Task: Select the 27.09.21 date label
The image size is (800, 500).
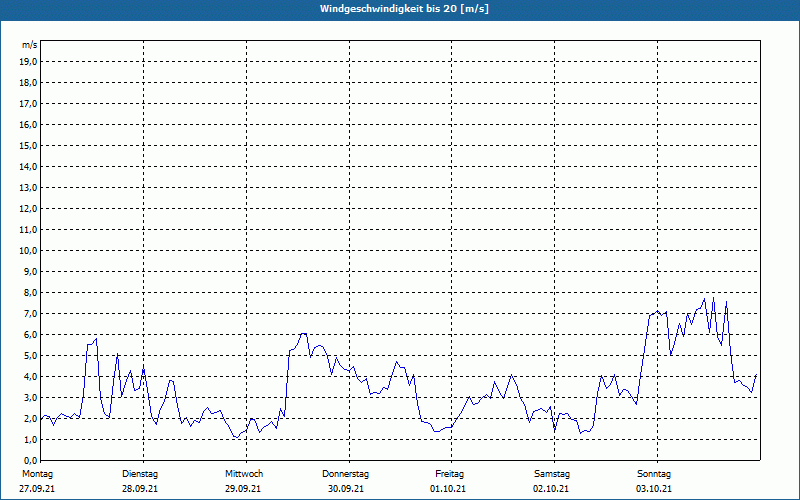Action: point(37,489)
